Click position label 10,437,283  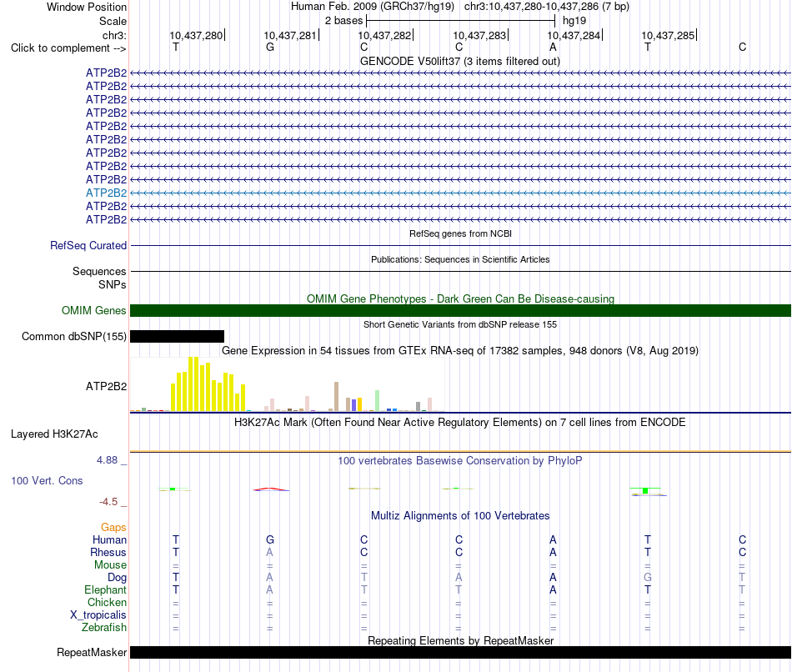tap(479, 35)
